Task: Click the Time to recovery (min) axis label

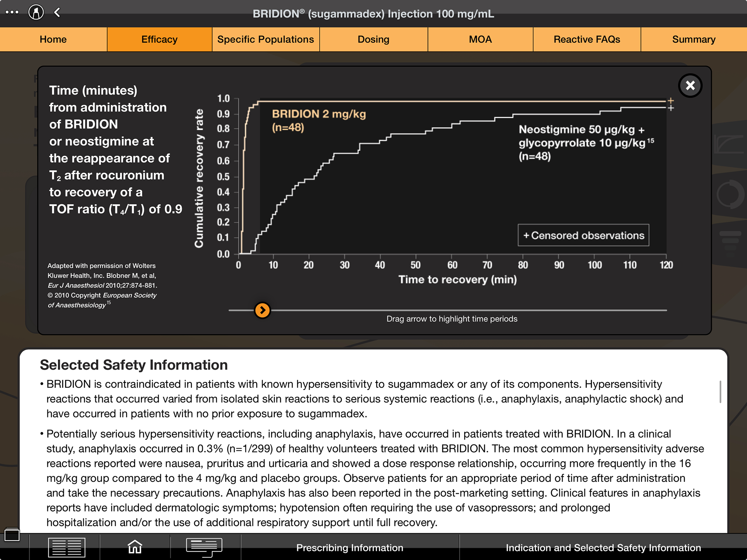Action: coord(458,279)
